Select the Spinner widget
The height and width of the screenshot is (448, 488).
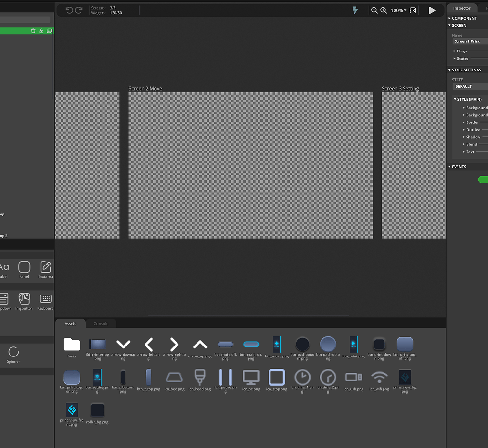[13, 355]
